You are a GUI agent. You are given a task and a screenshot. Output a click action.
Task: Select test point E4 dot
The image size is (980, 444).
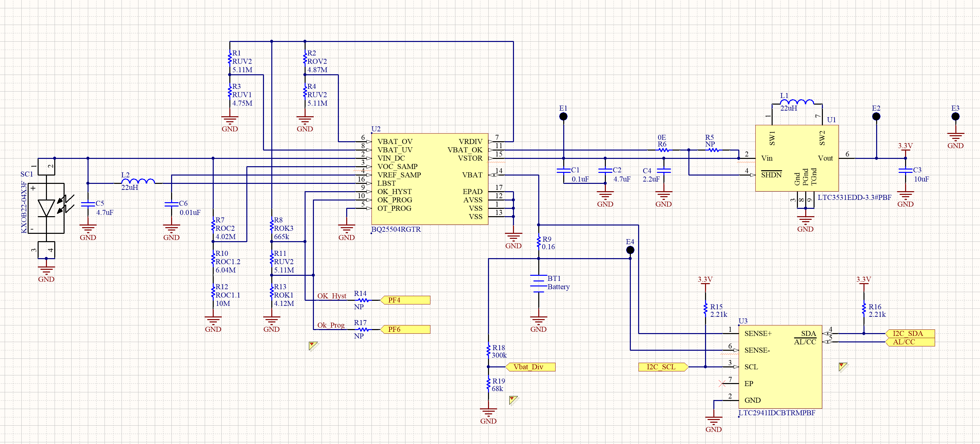[x=630, y=250]
